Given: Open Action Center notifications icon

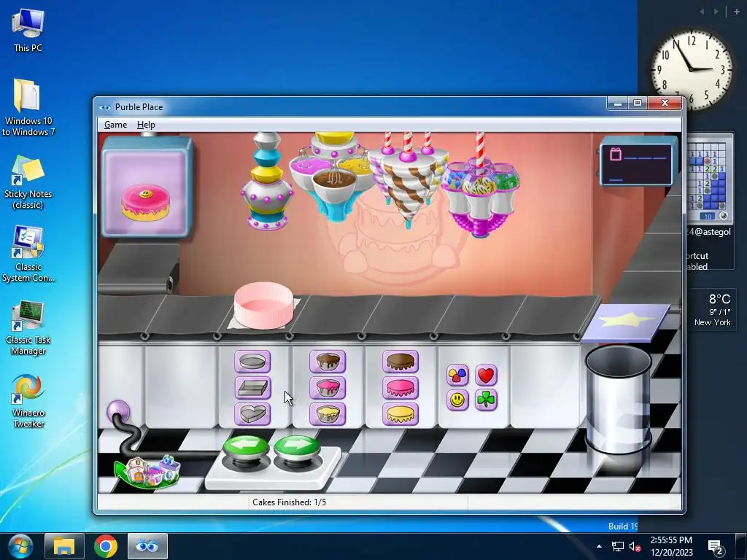Looking at the screenshot, I should pyautogui.click(x=716, y=547).
